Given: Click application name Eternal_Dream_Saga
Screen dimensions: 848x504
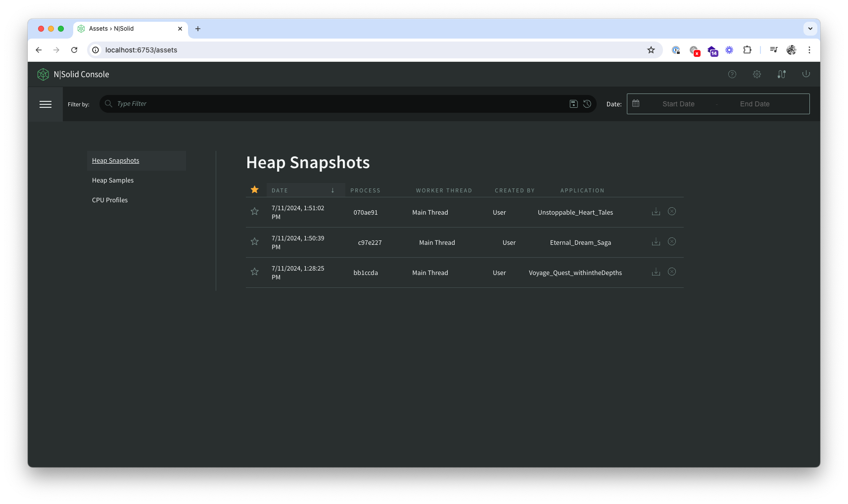Looking at the screenshot, I should [x=580, y=243].
